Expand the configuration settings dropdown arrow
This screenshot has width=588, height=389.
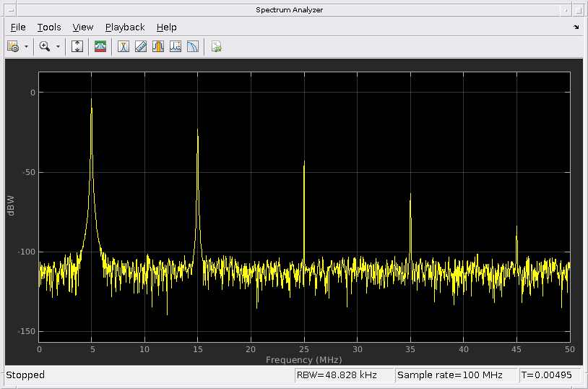(26, 46)
